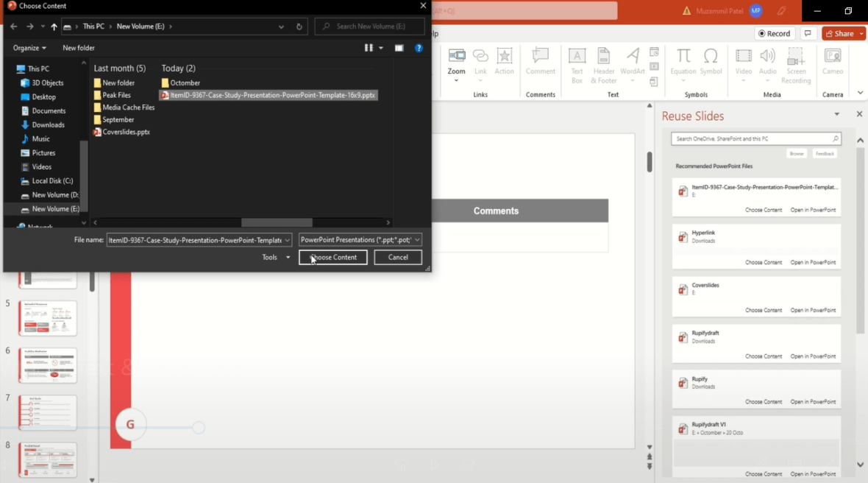Open the file type filter dropdown
868x483 pixels.
point(360,240)
